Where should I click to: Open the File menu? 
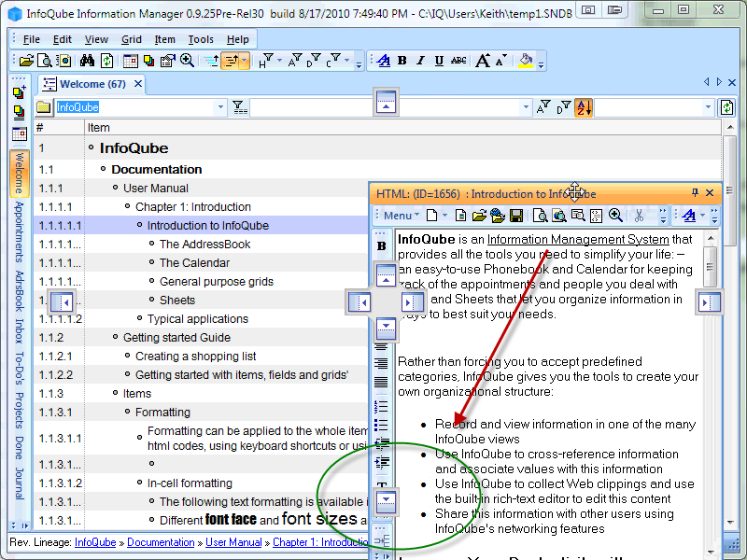(32, 39)
